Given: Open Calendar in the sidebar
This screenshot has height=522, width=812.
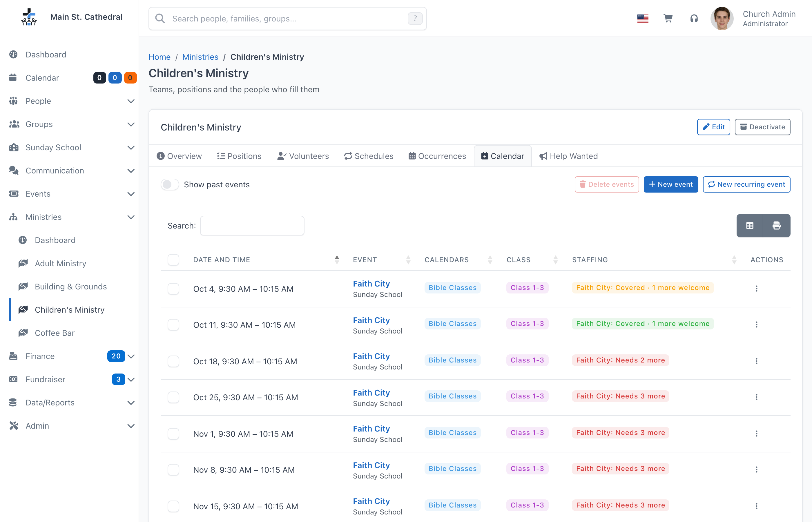Looking at the screenshot, I should pyautogui.click(x=42, y=78).
